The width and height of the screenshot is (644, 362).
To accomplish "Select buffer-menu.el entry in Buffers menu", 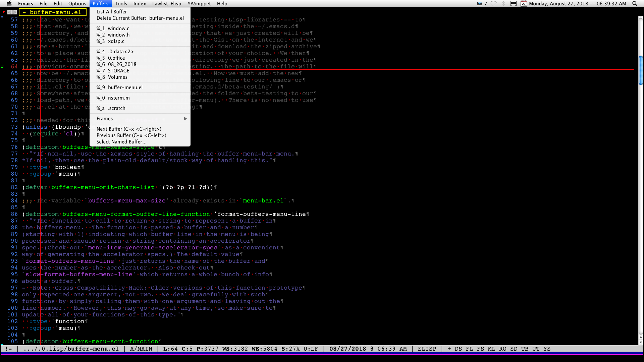I will click(x=140, y=87).
